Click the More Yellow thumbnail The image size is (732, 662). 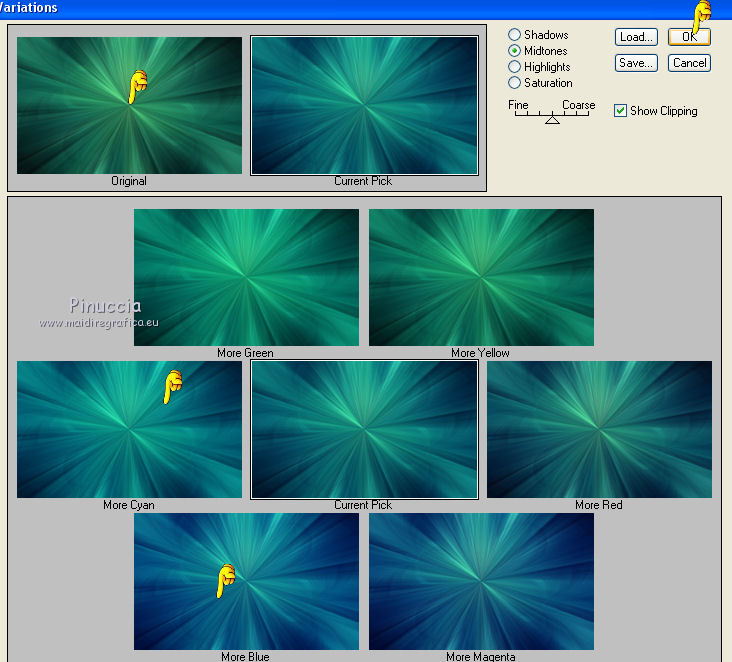click(x=481, y=278)
